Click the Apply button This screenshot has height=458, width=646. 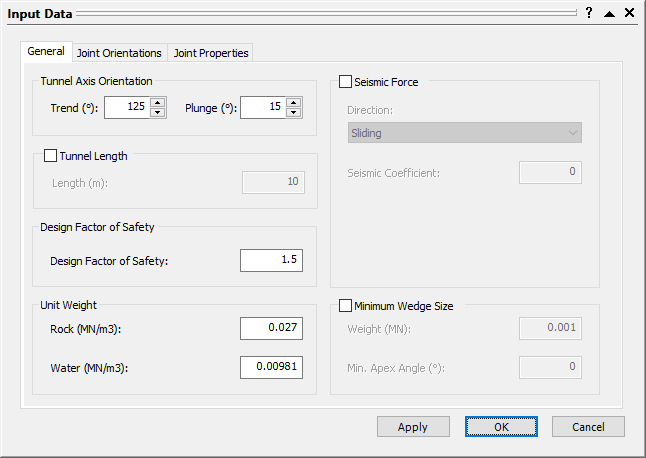[x=413, y=427]
